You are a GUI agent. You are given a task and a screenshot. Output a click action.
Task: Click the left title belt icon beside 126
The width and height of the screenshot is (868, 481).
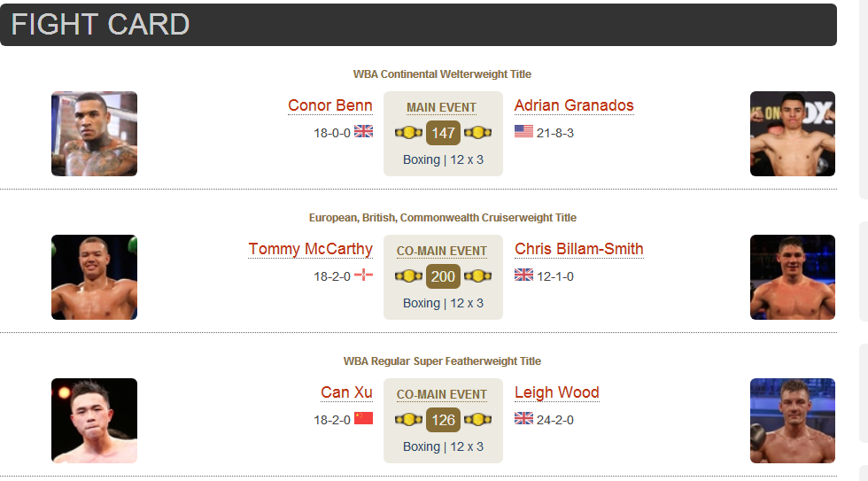pos(408,420)
